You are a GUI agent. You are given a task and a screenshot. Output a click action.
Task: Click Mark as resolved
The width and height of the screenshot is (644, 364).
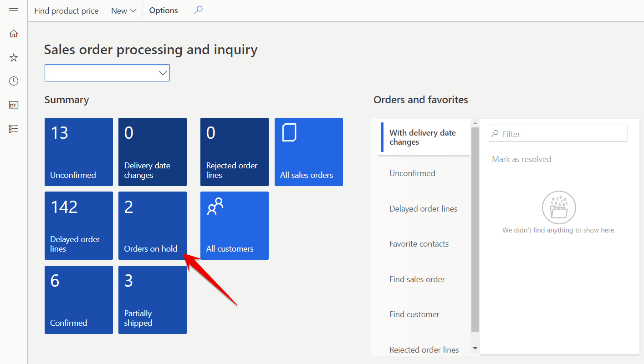pyautogui.click(x=521, y=159)
